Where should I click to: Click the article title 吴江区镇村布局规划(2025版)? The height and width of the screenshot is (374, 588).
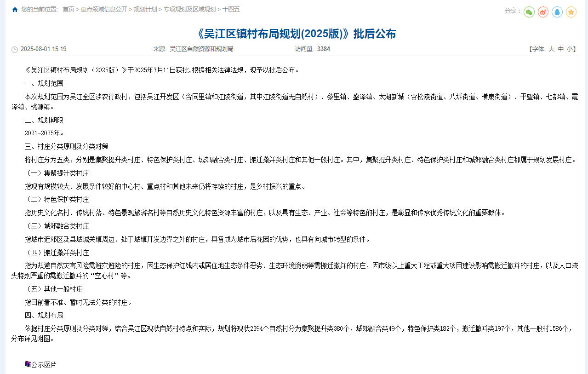(296, 34)
